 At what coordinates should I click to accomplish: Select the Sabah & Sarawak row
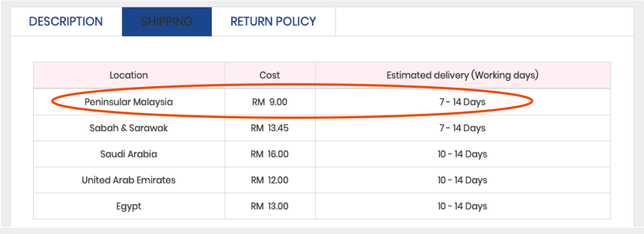(x=322, y=128)
